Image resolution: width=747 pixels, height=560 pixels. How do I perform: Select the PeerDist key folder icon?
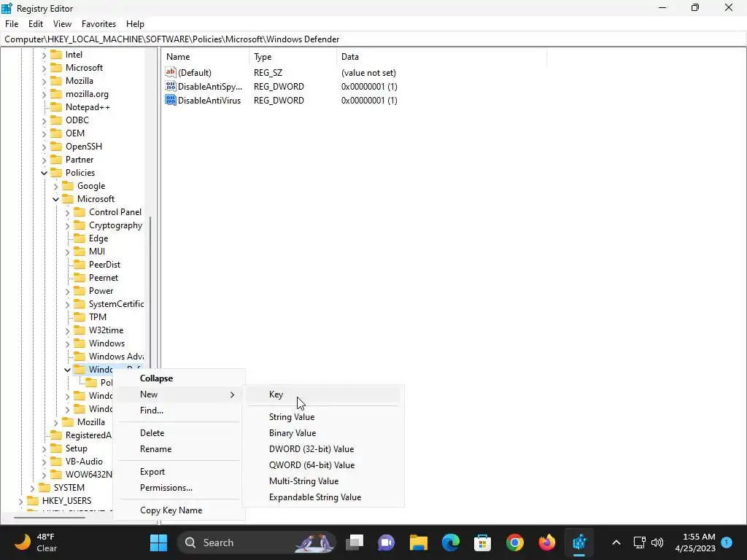pos(80,264)
